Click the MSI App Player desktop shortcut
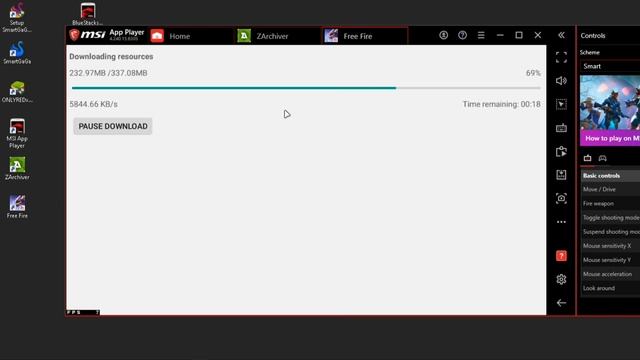 pos(17,133)
